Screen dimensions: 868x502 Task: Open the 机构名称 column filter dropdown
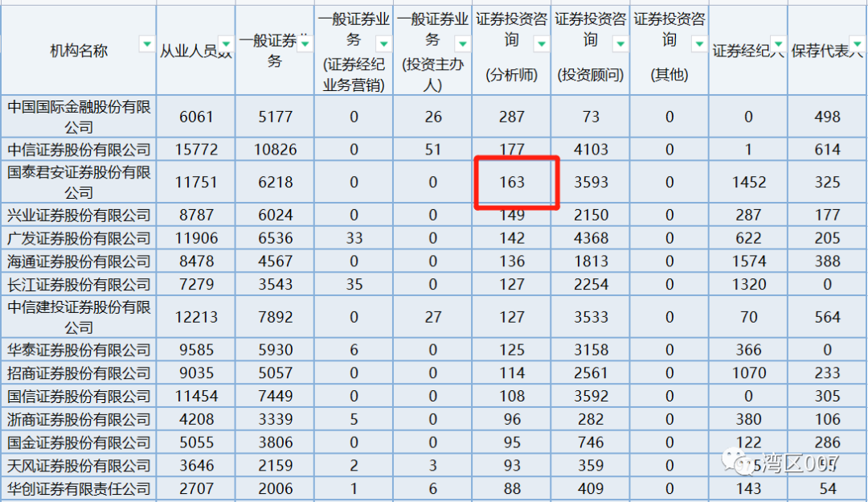tap(147, 43)
